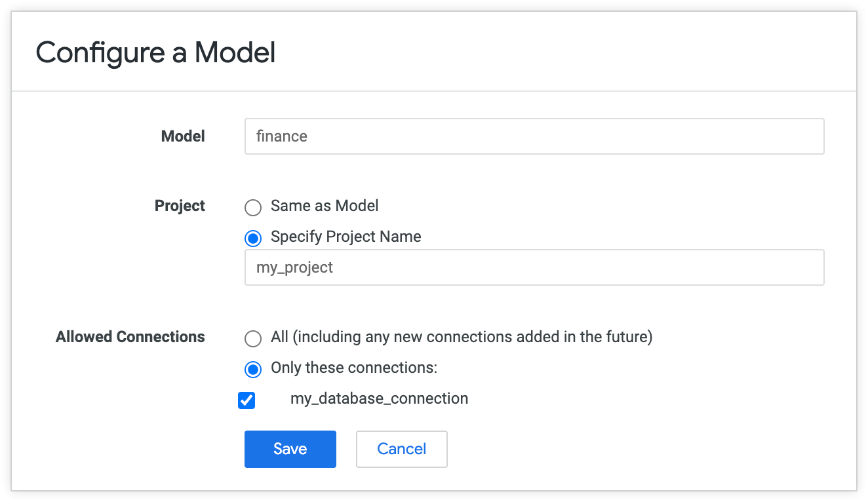The width and height of the screenshot is (868, 502).
Task: Pick the Only these connections option
Action: (253, 369)
